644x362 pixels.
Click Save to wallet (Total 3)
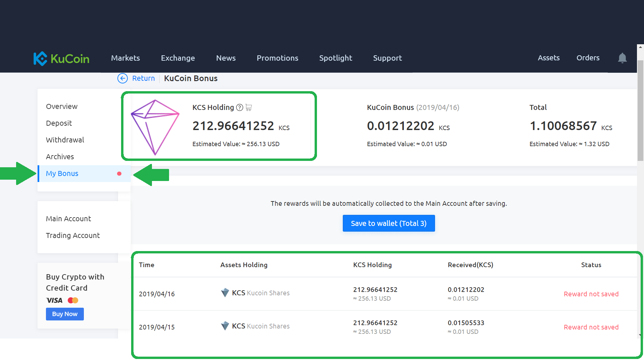point(389,223)
